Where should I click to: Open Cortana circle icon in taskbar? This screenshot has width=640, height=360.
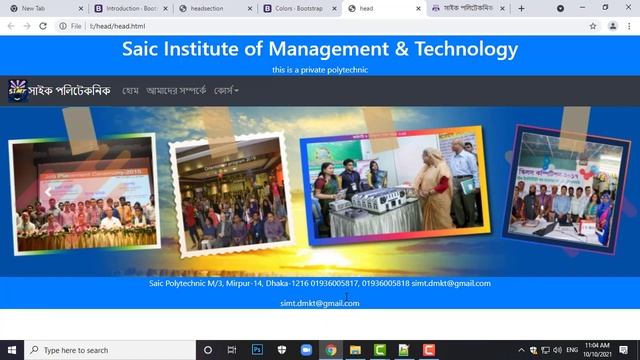[208, 350]
